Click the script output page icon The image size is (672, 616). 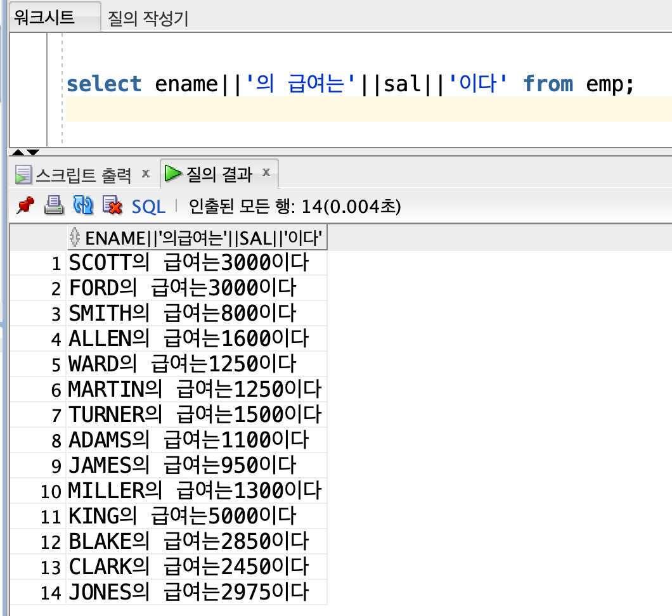coord(23,175)
